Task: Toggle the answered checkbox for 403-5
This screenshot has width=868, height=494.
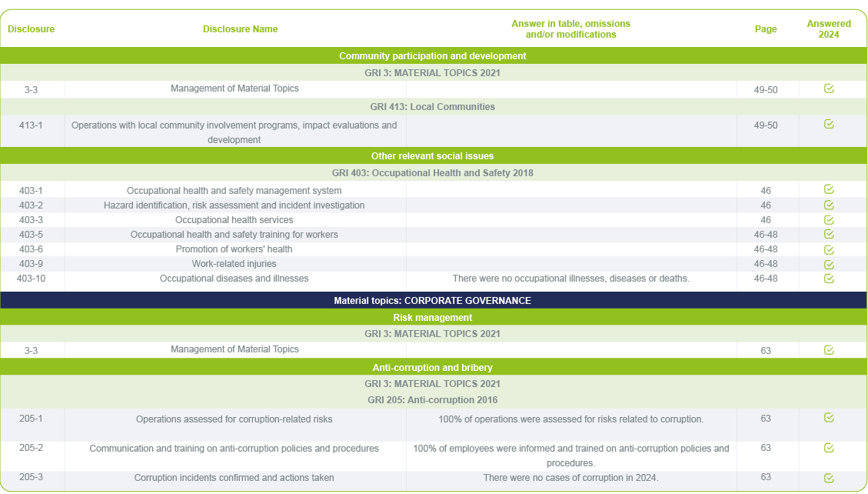Action: [829, 234]
